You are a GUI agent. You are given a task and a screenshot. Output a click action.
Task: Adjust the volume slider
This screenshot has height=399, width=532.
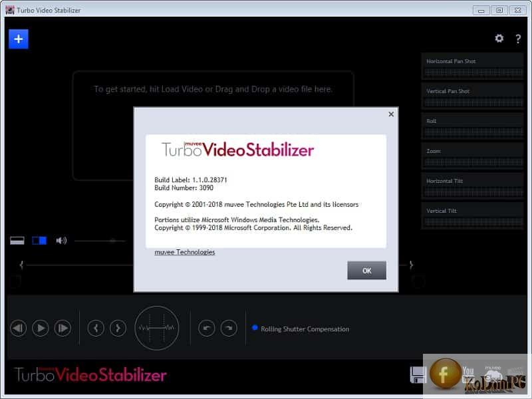tap(100, 241)
